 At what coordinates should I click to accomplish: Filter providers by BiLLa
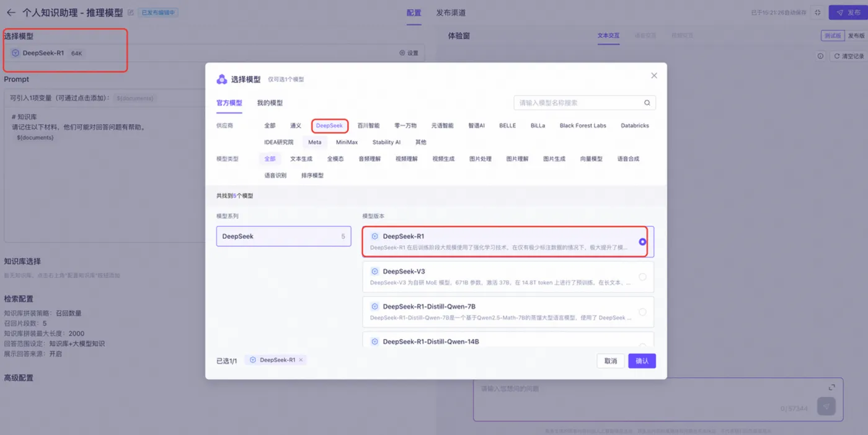[x=538, y=125]
